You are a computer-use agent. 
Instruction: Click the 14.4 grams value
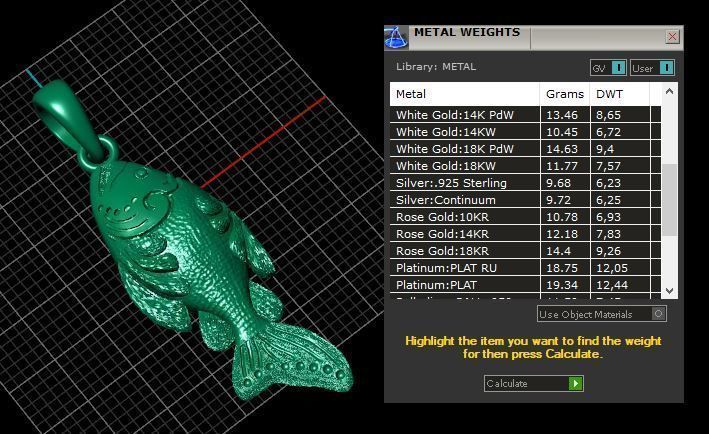(x=558, y=251)
